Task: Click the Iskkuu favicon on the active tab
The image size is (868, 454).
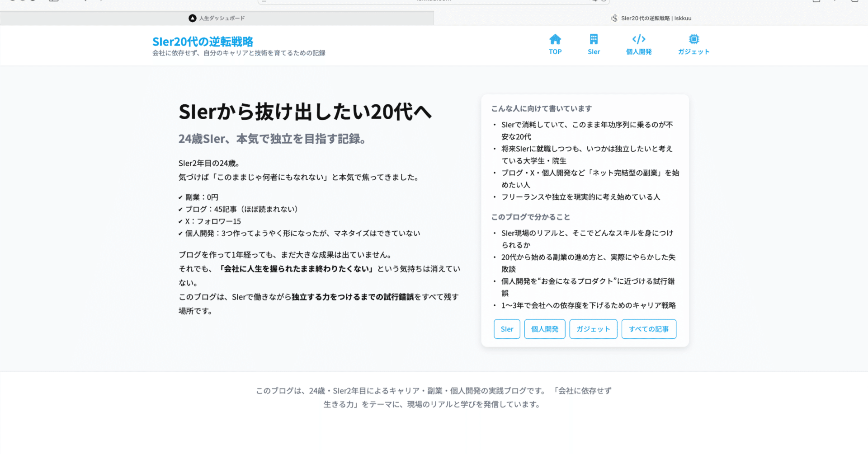Action: tap(615, 18)
